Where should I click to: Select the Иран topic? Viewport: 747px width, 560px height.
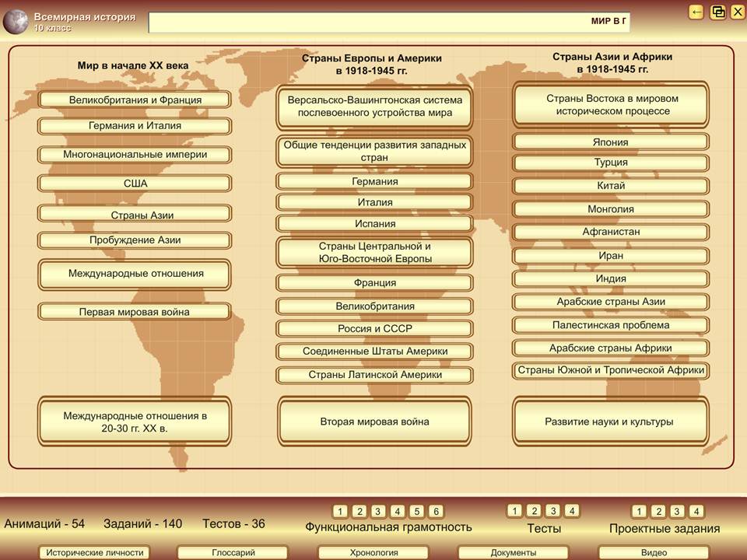(612, 256)
